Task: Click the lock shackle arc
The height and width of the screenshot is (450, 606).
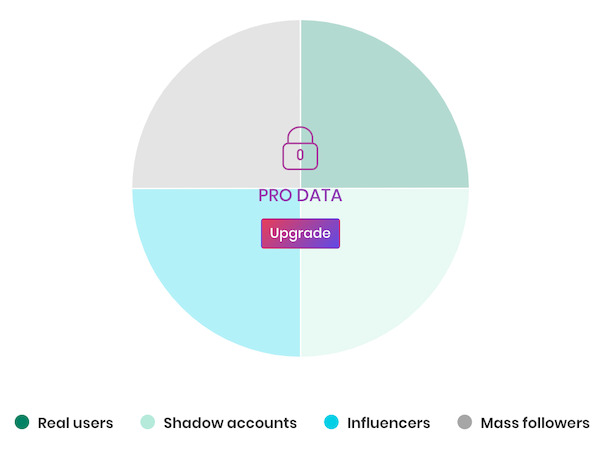Action: (x=300, y=134)
